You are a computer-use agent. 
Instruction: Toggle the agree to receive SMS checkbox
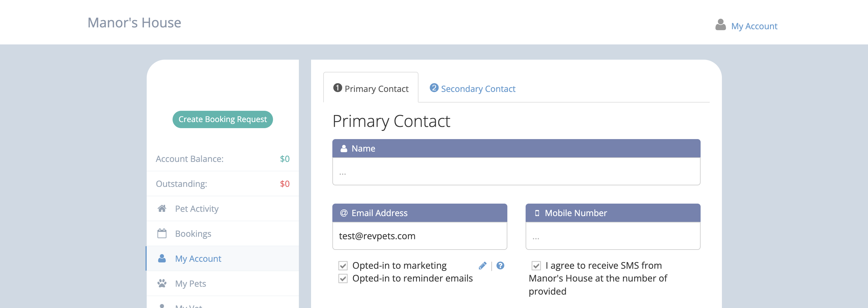click(x=536, y=266)
